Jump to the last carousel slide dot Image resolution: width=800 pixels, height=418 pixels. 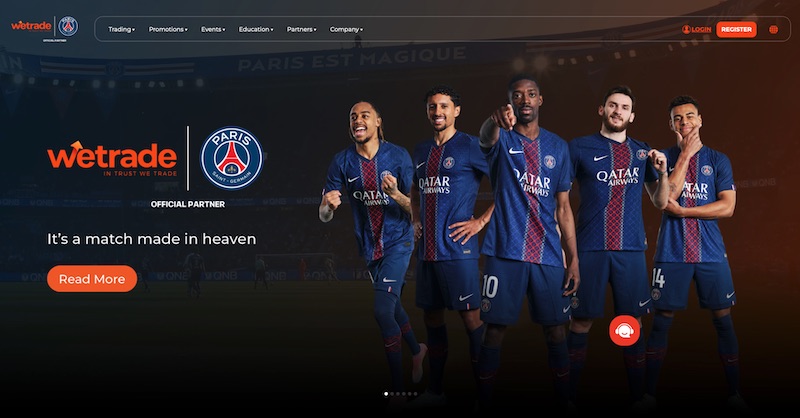415,394
